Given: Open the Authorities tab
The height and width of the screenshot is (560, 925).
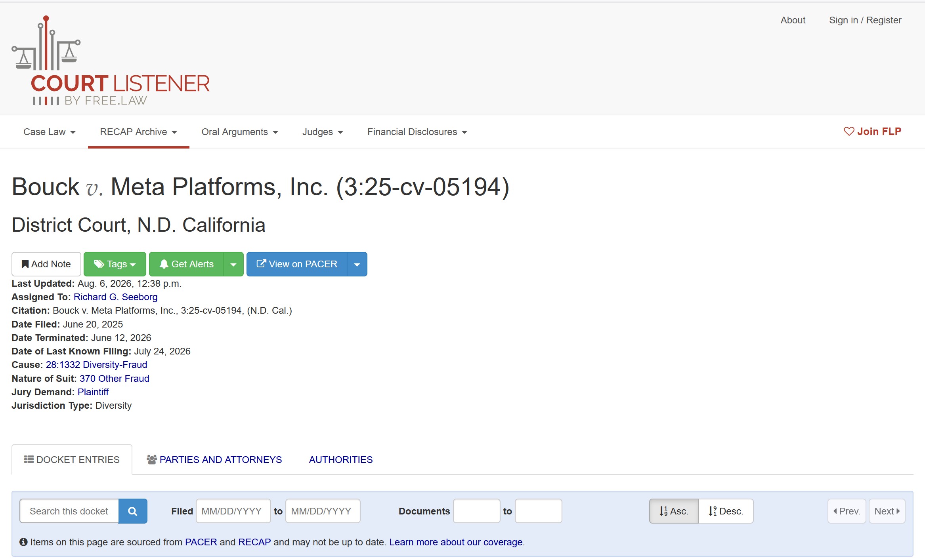Looking at the screenshot, I should coord(341,459).
